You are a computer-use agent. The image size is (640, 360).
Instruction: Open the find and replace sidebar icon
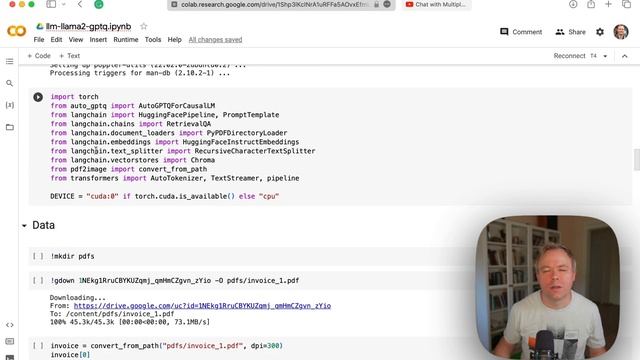click(9, 83)
